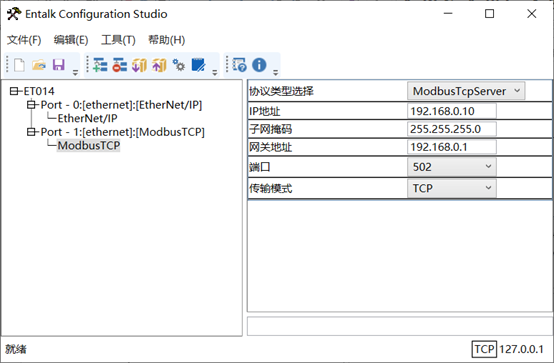554x363 pixels.
Task: Open the 编辑(E) menu
Action: point(71,40)
